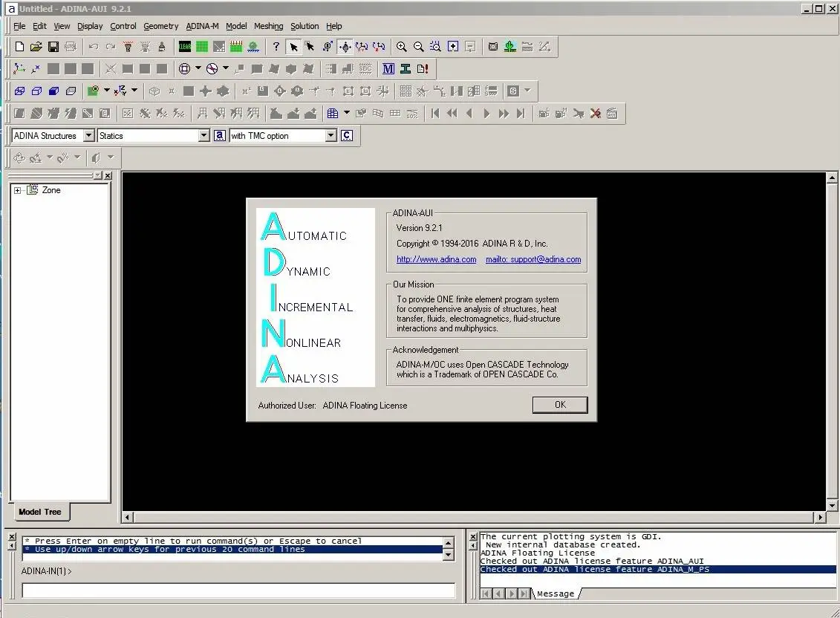The height and width of the screenshot is (618, 840).
Task: Click the green tree scene icon
Action: tap(510, 47)
